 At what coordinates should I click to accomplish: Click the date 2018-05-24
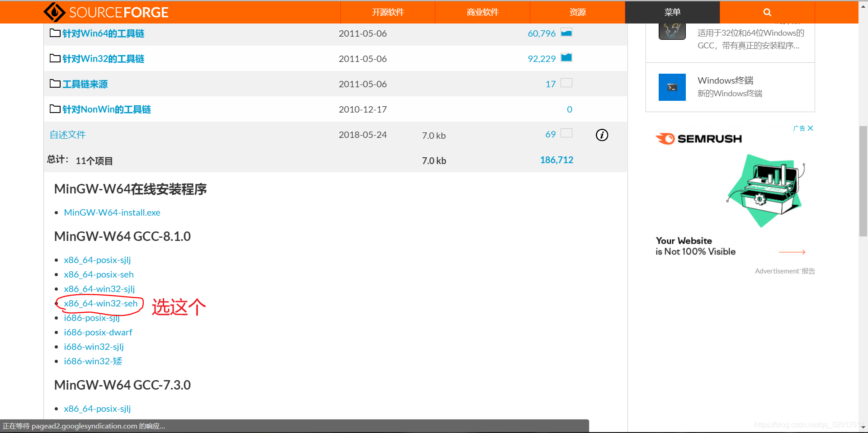tap(363, 135)
